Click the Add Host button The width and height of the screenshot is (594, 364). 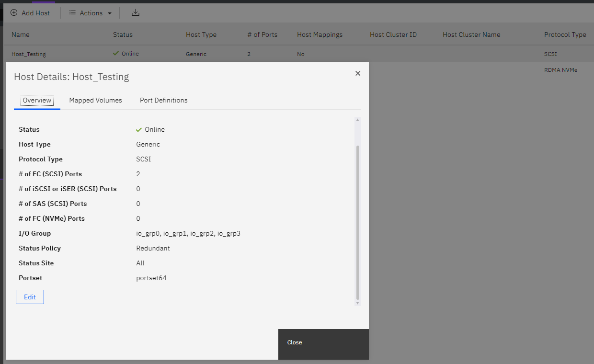tap(30, 13)
